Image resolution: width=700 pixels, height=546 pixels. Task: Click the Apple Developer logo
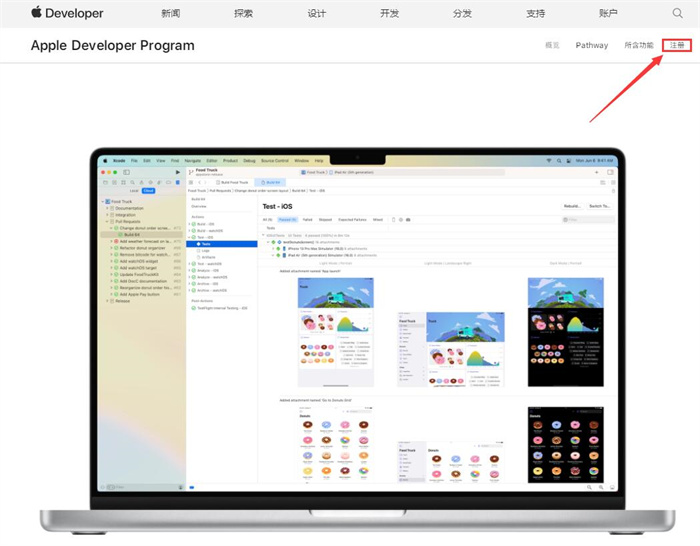point(67,13)
